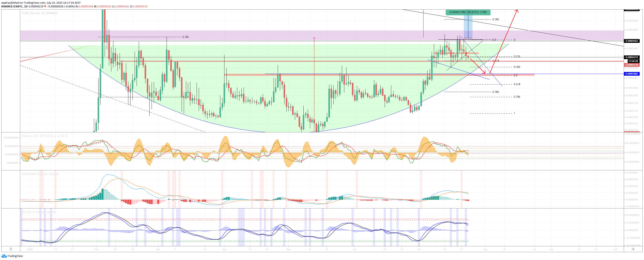Click the 0.00003600 tick on price axis

point(632,88)
